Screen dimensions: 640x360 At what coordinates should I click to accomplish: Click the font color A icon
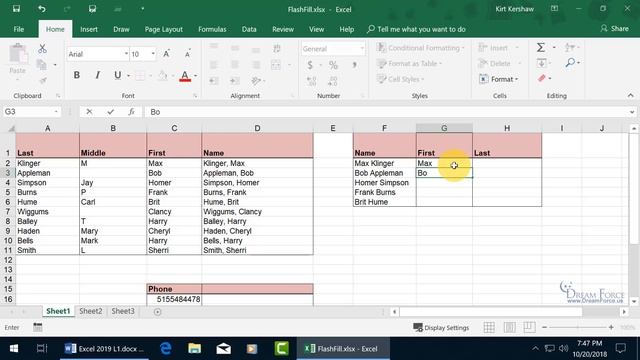[185, 76]
